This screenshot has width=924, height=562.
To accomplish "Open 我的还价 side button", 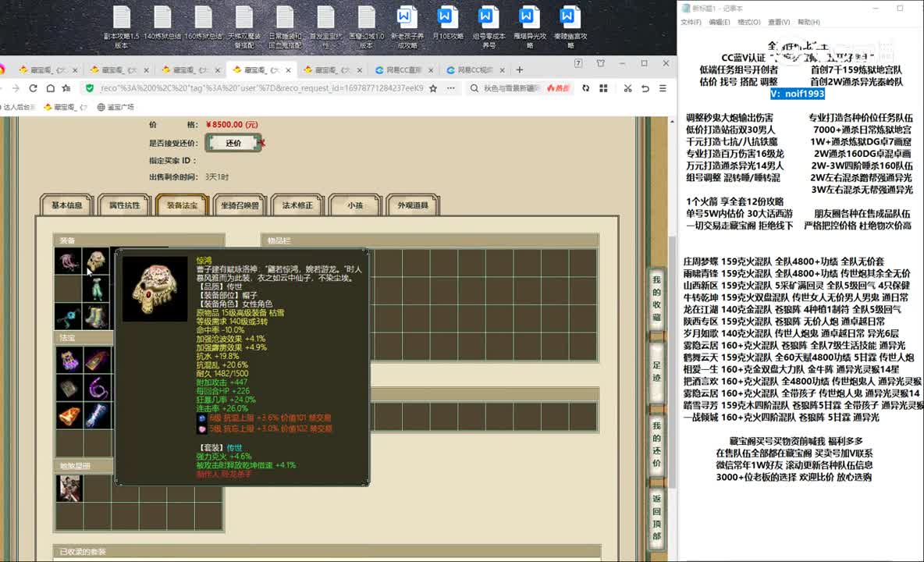I will [x=656, y=444].
